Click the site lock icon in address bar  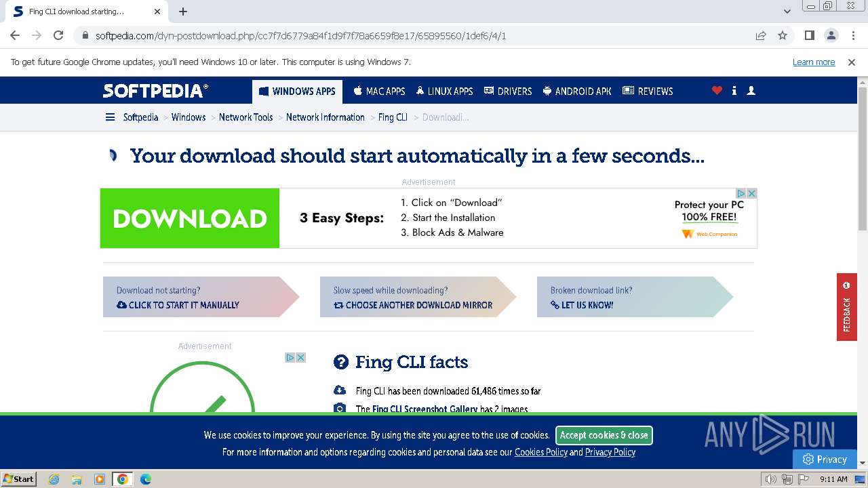pyautogui.click(x=85, y=36)
